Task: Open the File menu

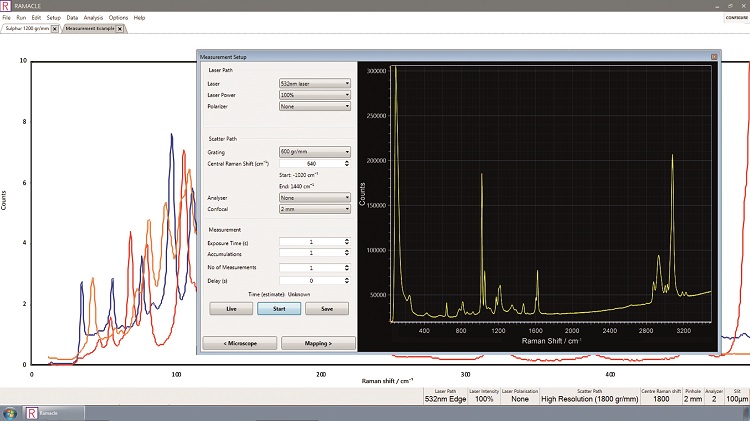Action: [x=7, y=18]
